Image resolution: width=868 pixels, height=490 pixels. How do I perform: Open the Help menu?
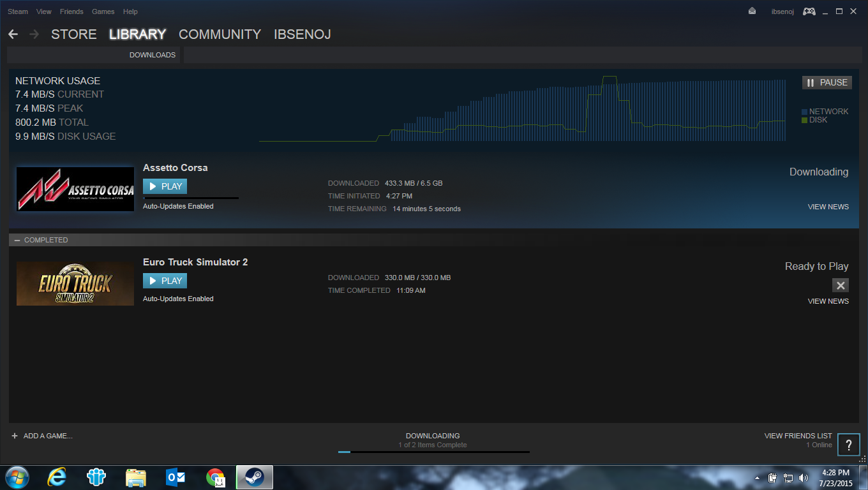click(x=130, y=11)
